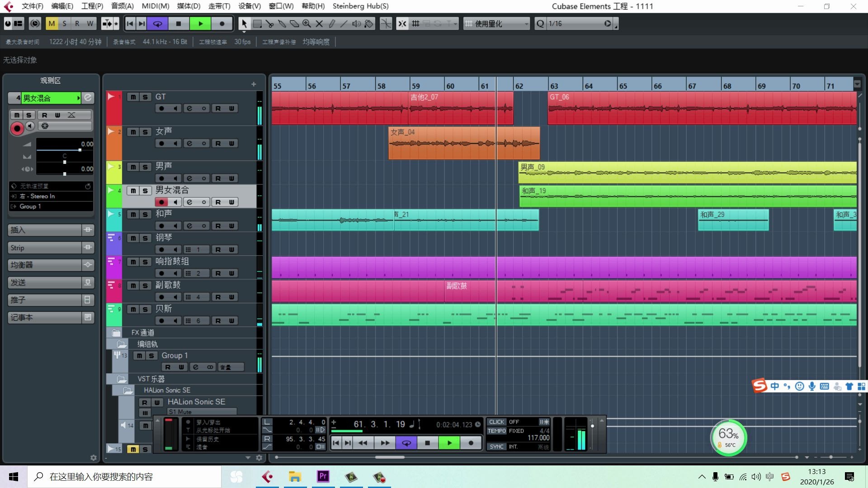
Task: Mute the GT track
Action: (x=133, y=97)
